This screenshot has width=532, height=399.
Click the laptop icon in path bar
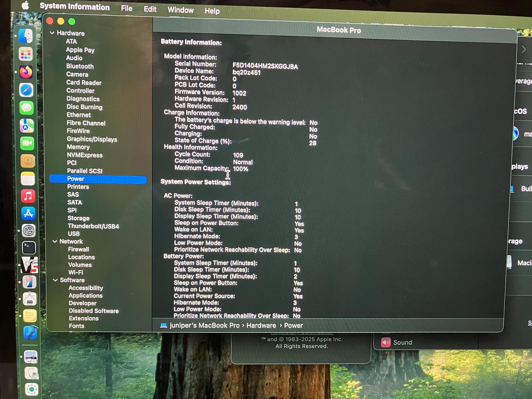pos(164,325)
